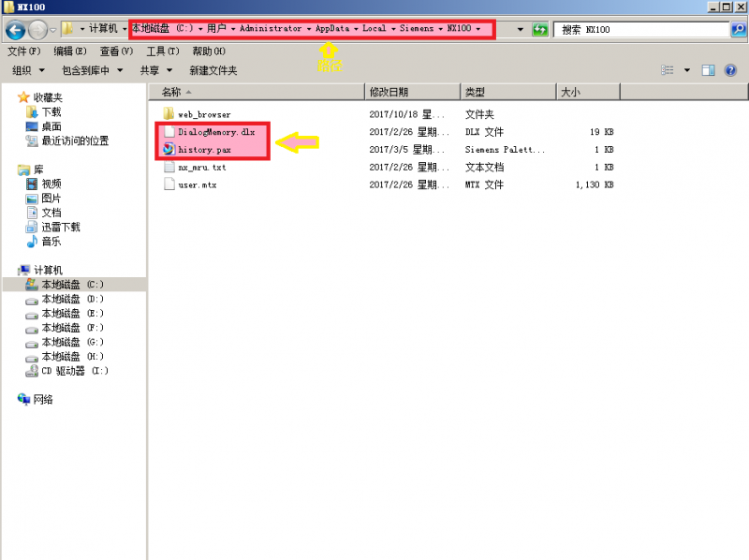Image resolution: width=749 pixels, height=560 pixels.
Task: Select 库 in the navigation pane
Action: pos(38,169)
